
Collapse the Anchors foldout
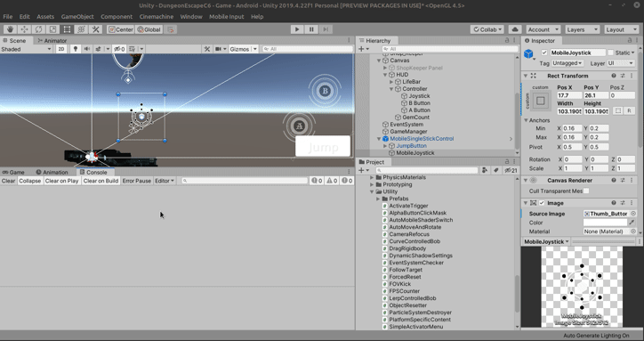tap(526, 120)
